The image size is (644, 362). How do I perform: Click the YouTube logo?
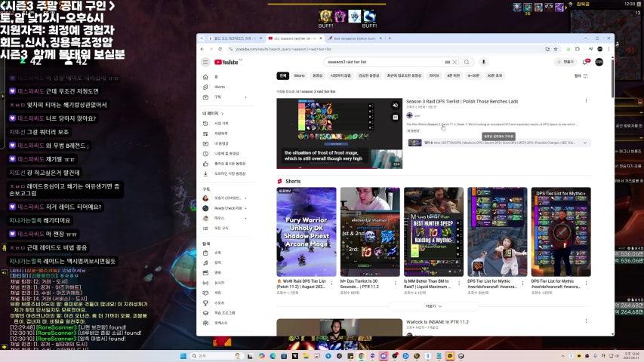(x=226, y=62)
